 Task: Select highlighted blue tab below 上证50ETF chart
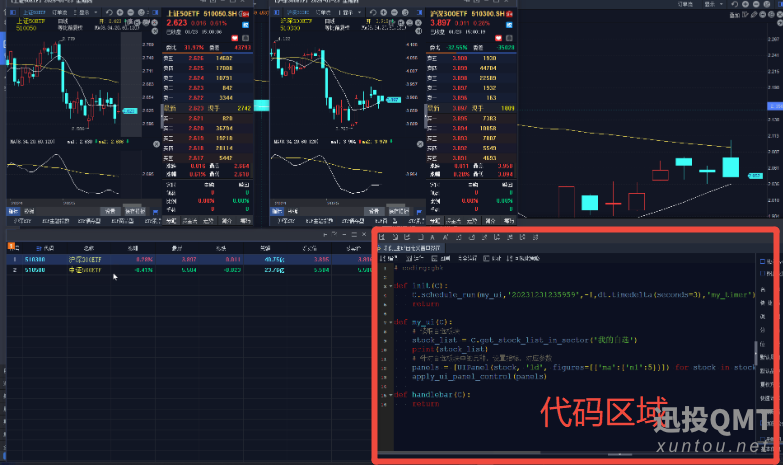[13, 211]
